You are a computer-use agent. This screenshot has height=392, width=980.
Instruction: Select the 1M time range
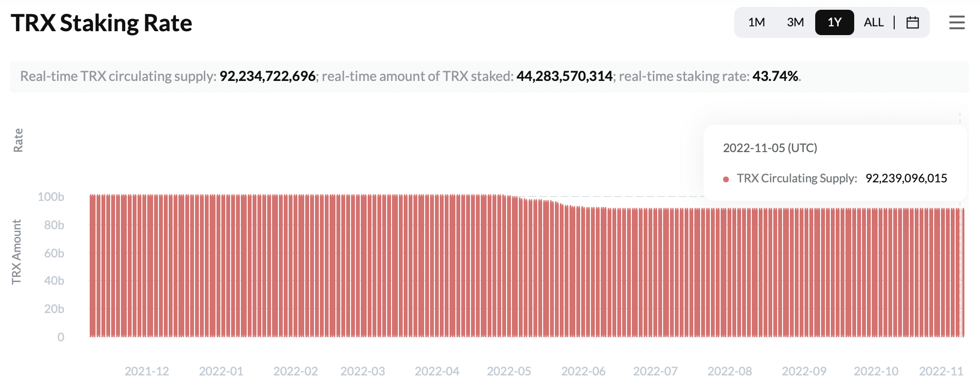pyautogui.click(x=756, y=22)
